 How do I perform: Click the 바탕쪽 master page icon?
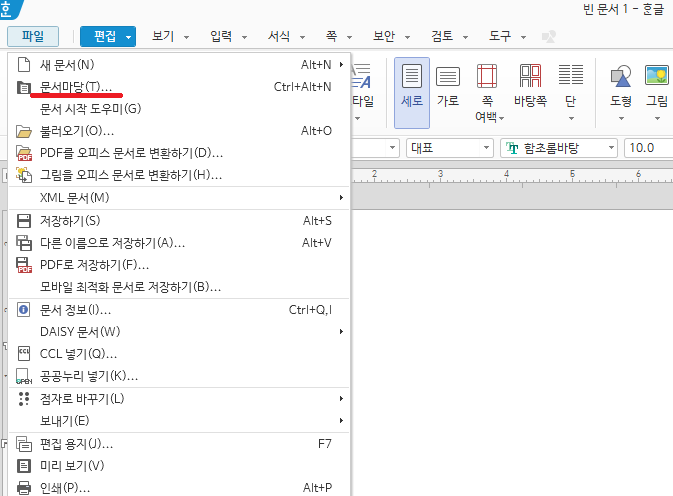pos(531,76)
